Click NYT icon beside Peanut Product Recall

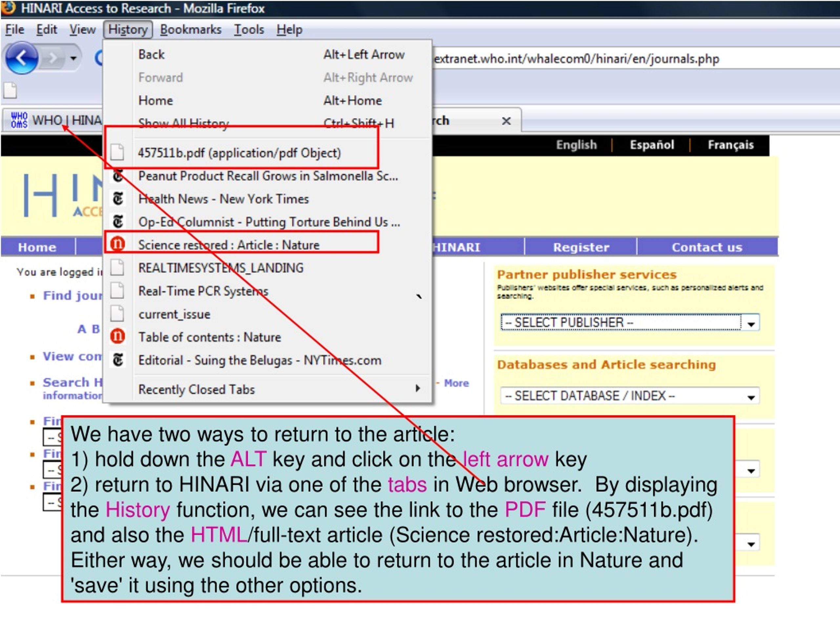[x=118, y=176]
